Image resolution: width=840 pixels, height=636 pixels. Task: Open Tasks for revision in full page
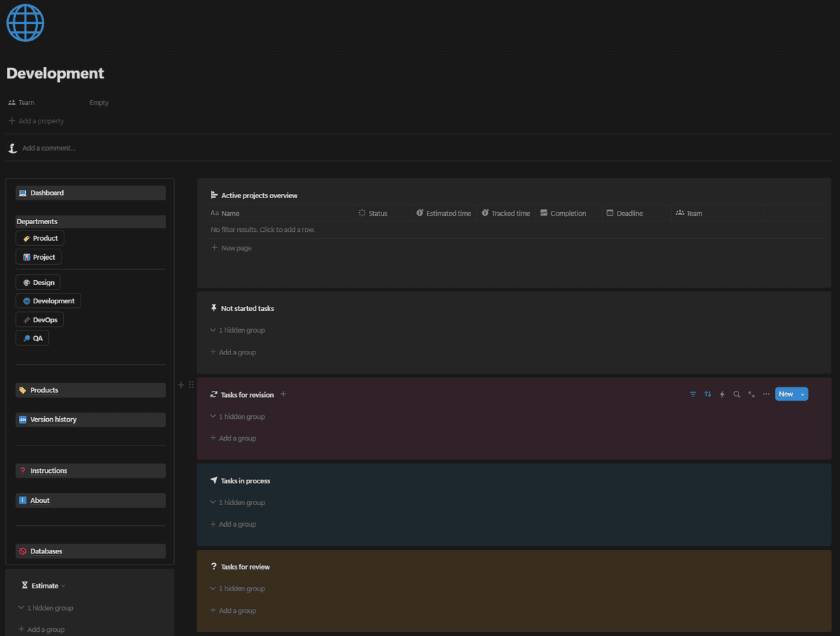click(x=751, y=394)
